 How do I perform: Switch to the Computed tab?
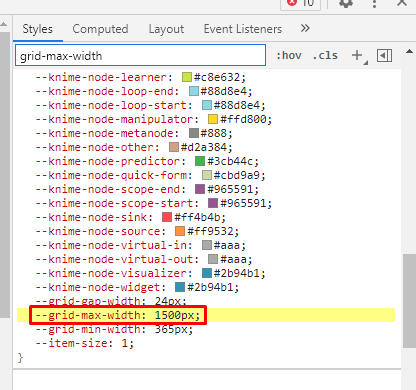pyautogui.click(x=100, y=29)
